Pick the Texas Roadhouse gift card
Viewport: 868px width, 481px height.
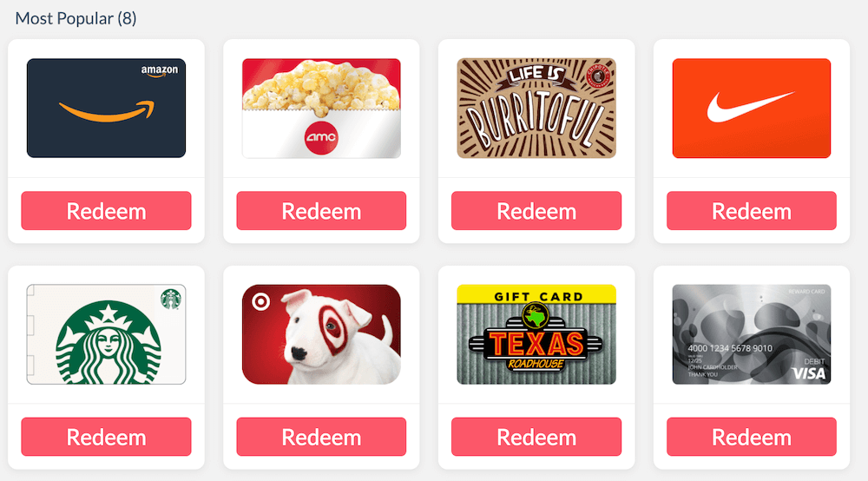click(x=536, y=334)
